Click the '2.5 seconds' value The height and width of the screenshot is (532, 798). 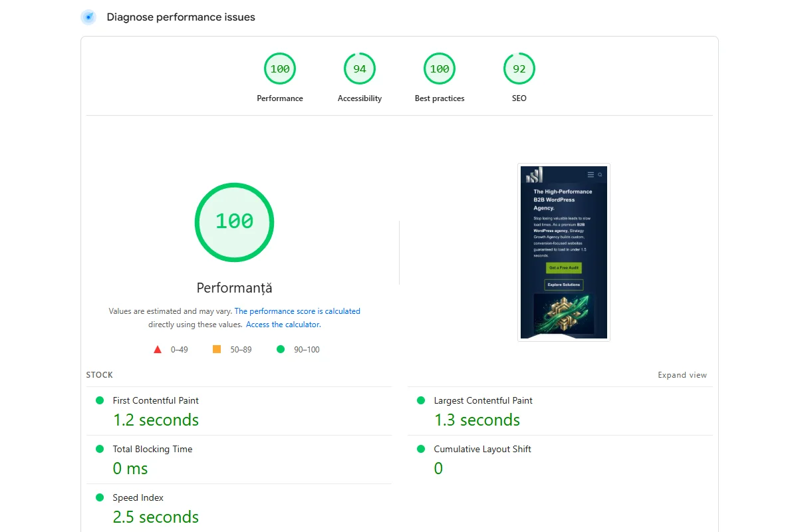[x=156, y=517]
